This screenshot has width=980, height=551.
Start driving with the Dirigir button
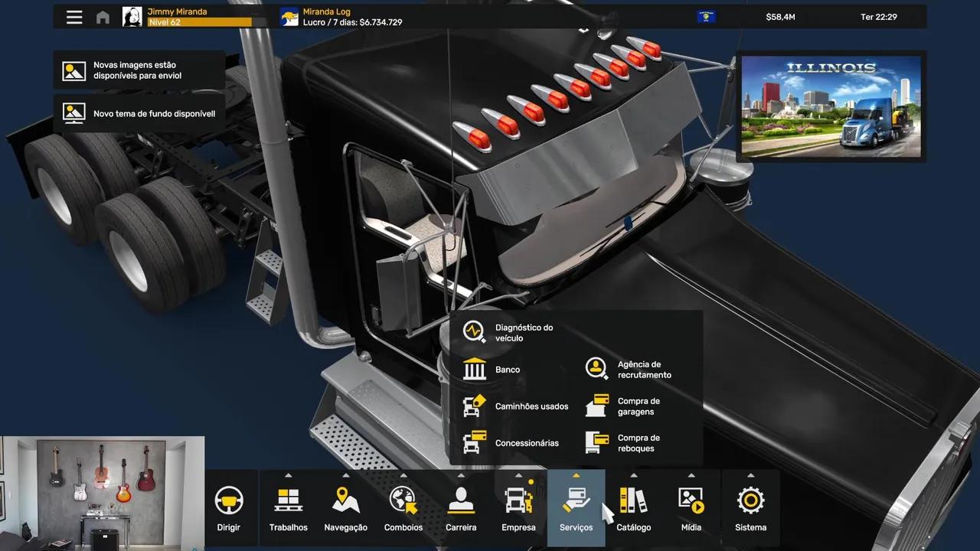[x=229, y=508]
